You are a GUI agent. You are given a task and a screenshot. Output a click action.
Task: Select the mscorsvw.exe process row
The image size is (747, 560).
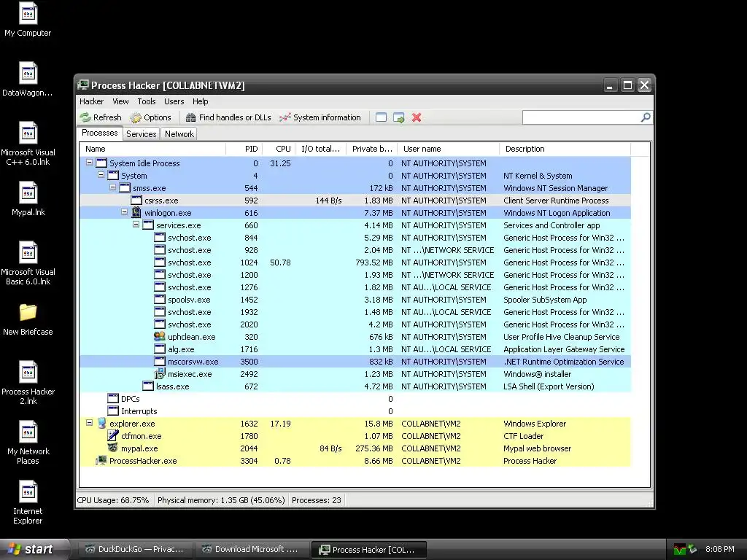click(355, 362)
